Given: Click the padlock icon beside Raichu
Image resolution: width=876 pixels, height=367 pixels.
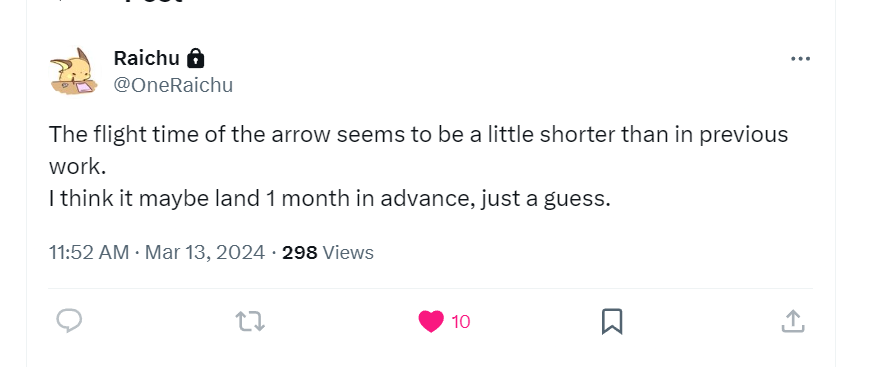Looking at the screenshot, I should [x=196, y=58].
